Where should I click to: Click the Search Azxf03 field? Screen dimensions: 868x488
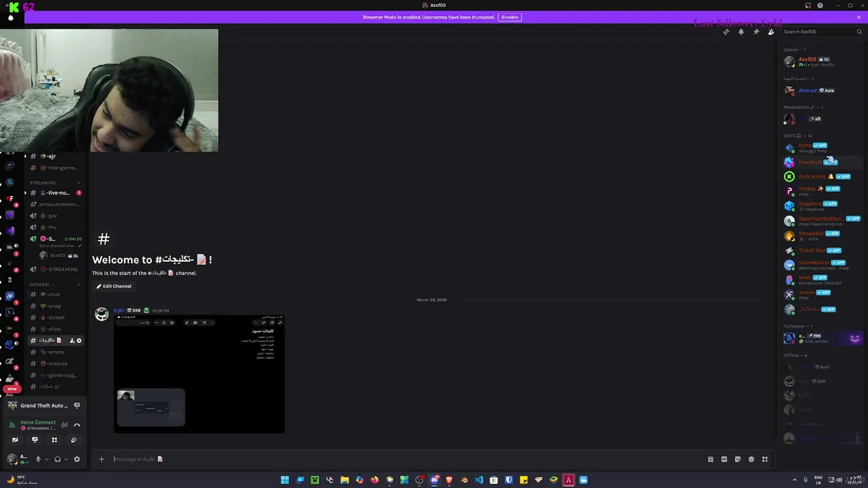[822, 32]
